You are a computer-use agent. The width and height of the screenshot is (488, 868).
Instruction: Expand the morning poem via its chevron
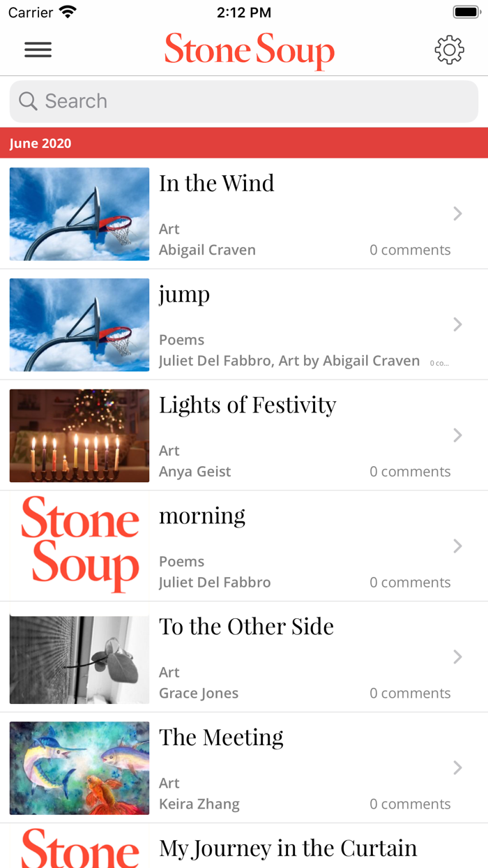[457, 546]
